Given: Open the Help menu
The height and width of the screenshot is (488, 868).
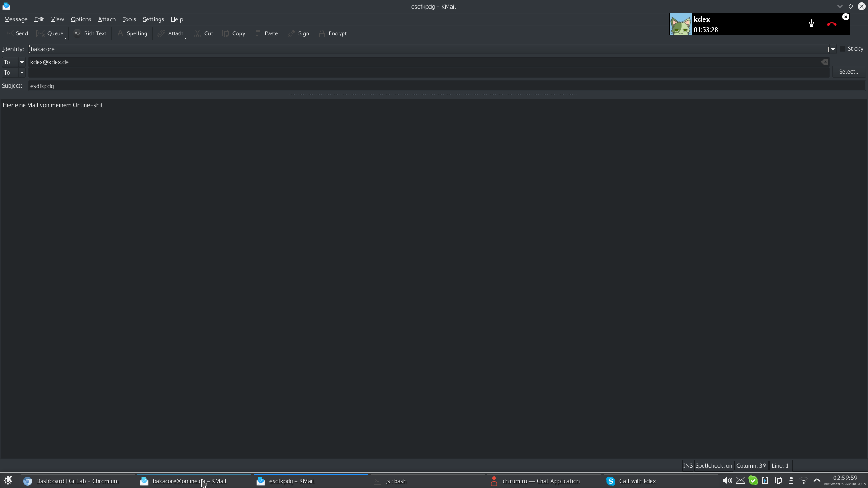Looking at the screenshot, I should [x=177, y=19].
